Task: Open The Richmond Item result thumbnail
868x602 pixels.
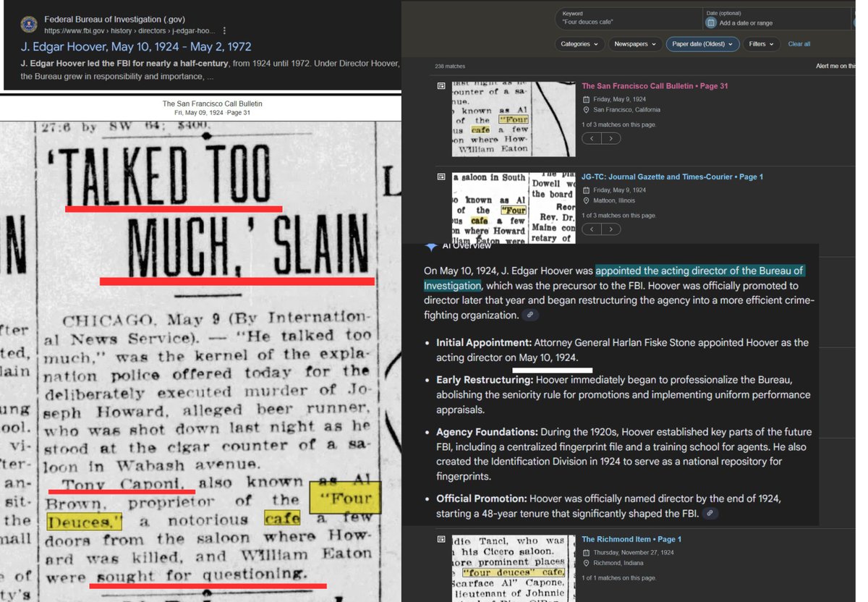Action: 514,569
